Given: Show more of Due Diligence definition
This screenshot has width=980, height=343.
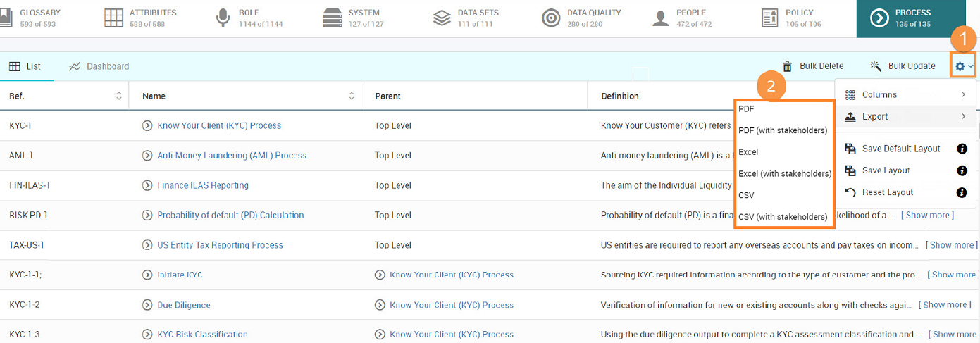Looking at the screenshot, I should 945,305.
